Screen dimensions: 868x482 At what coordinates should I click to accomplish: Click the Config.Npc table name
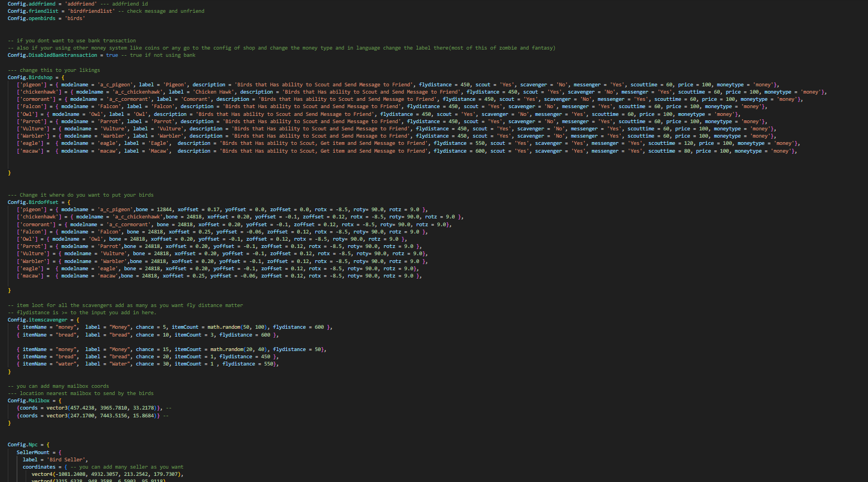(23, 445)
